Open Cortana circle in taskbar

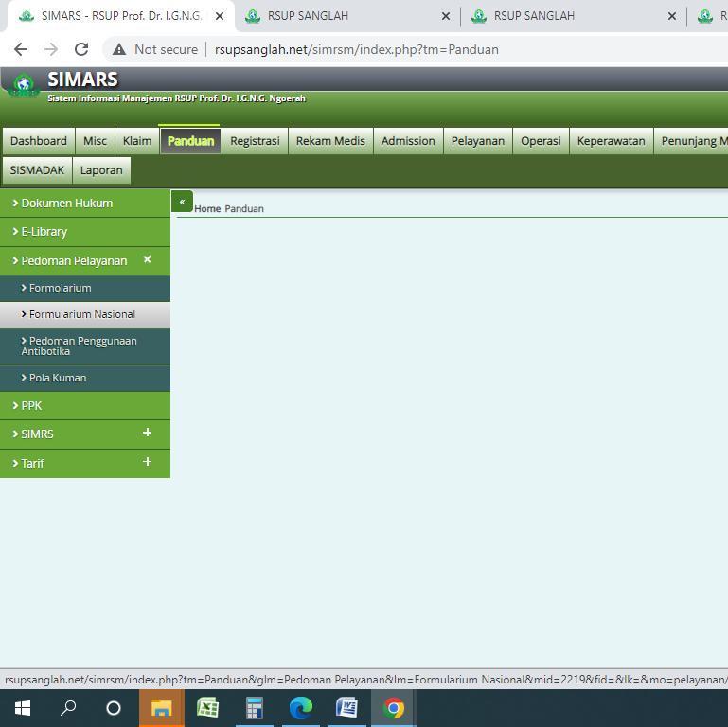click(x=114, y=708)
